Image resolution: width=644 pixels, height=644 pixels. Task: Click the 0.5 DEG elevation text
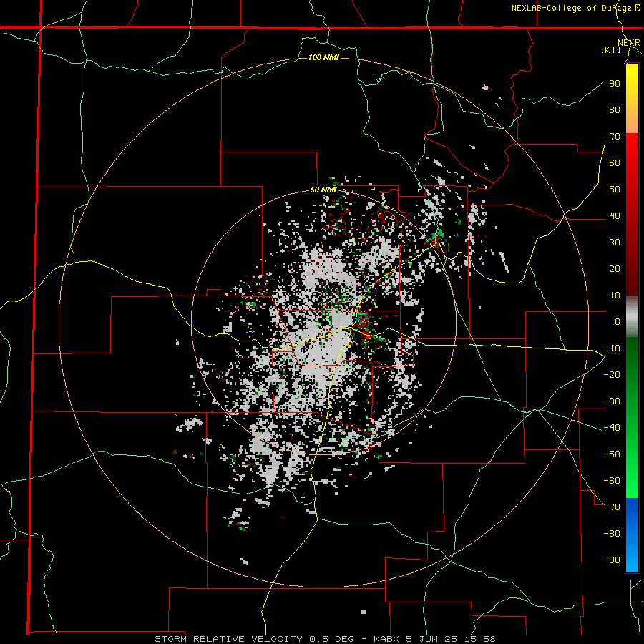pos(331,639)
